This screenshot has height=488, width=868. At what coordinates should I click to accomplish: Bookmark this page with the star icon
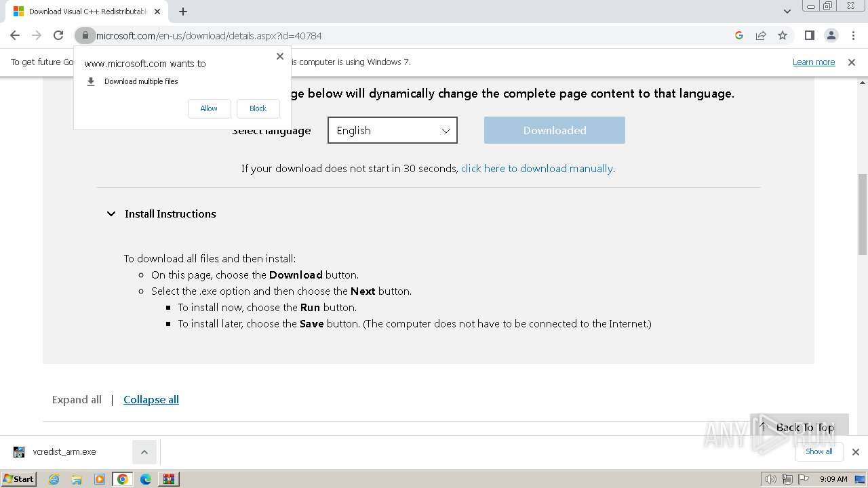point(783,35)
